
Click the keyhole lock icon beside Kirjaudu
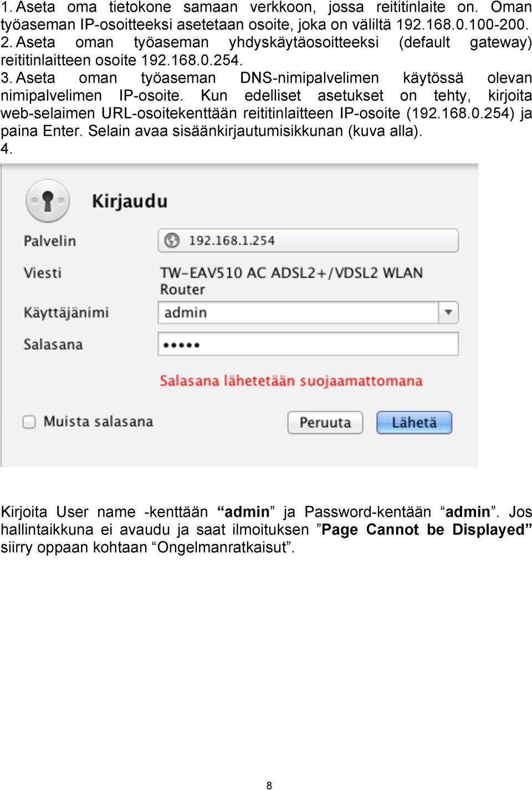coord(48,201)
